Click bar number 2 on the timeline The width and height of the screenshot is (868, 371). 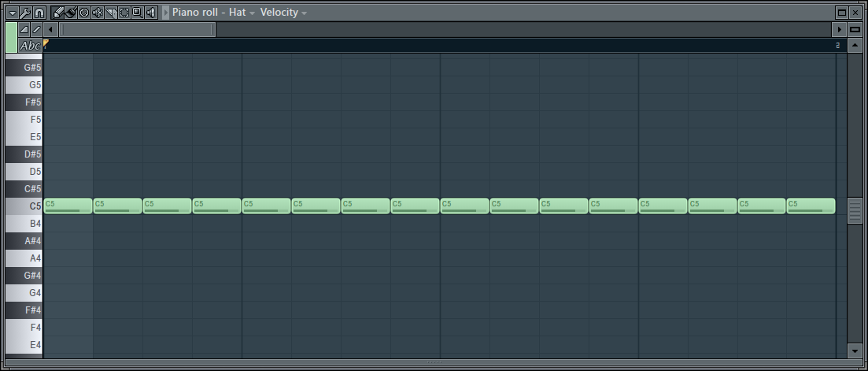click(837, 46)
